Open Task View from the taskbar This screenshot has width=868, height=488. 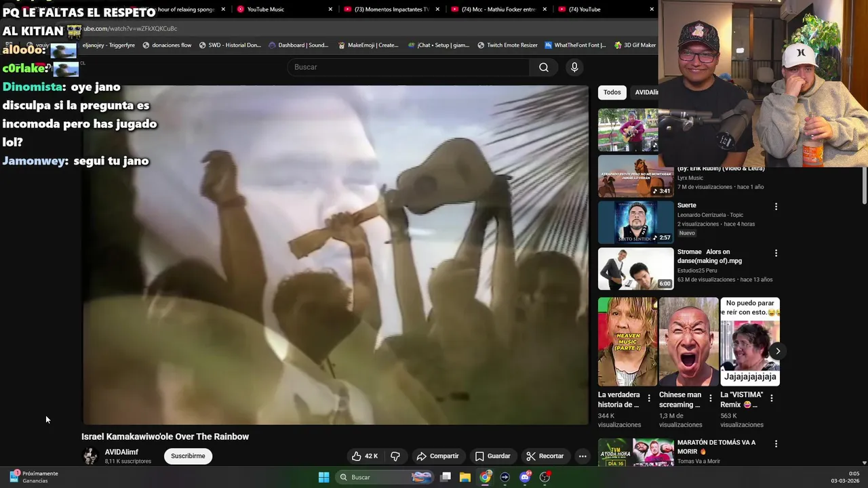click(x=446, y=477)
